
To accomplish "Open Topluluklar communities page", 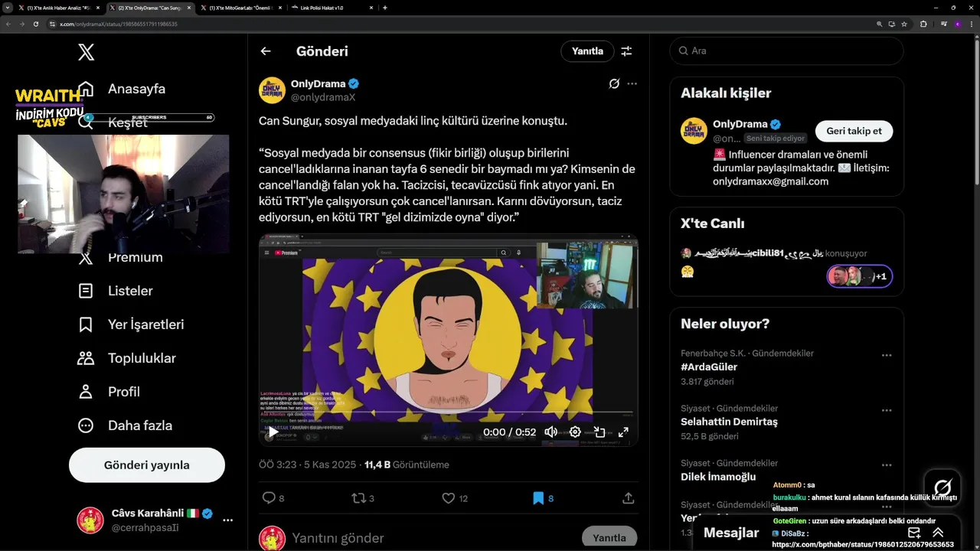I will [x=126, y=358].
